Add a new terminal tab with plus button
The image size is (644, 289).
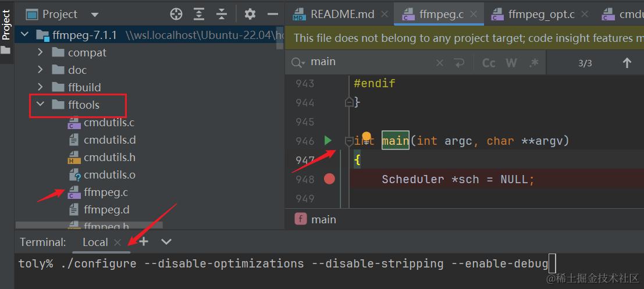pos(144,241)
